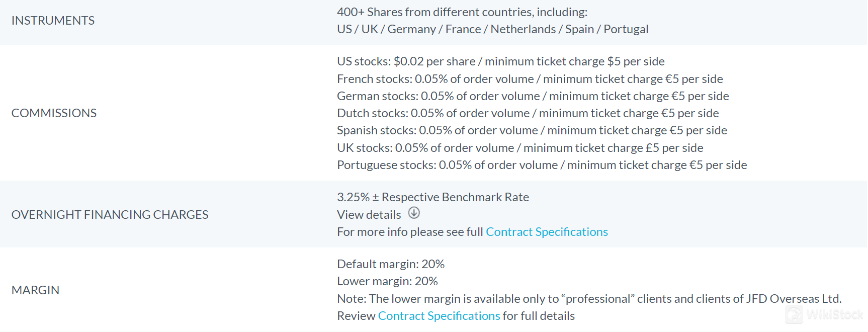Click the Lower margin: 20% line
This screenshot has height=332, width=868.
(x=387, y=281)
